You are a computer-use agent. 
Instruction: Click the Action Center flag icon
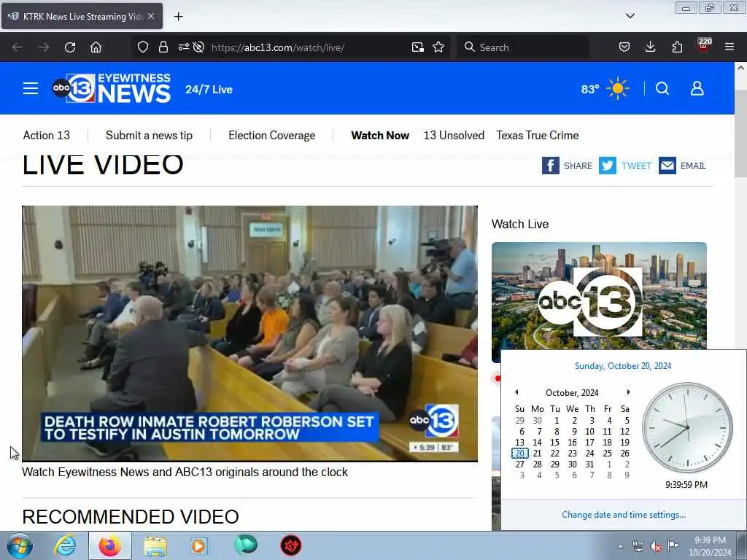(673, 546)
